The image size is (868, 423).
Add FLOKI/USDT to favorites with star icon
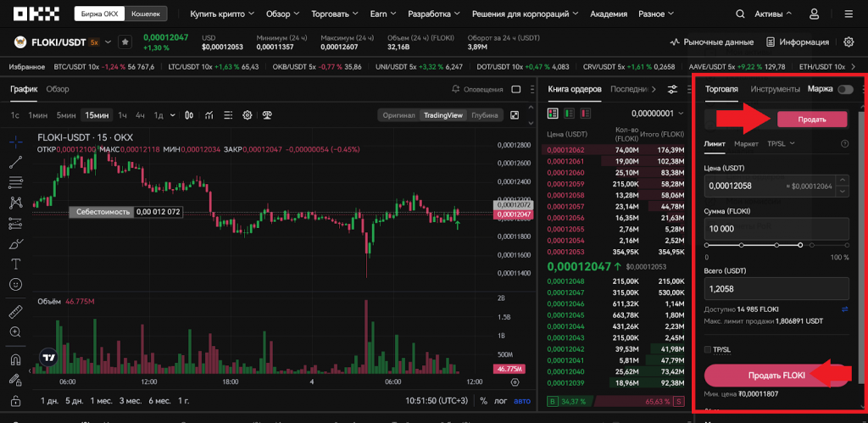pyautogui.click(x=125, y=42)
